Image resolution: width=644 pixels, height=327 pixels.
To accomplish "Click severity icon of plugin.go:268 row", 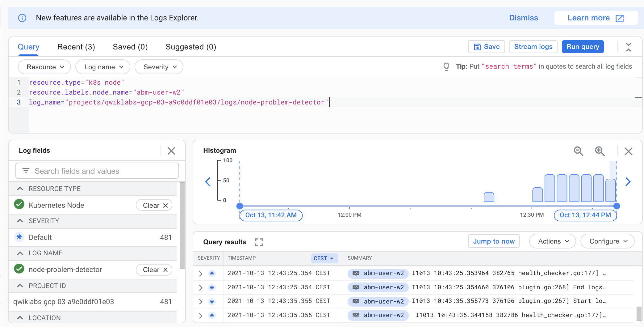I will 212,287.
